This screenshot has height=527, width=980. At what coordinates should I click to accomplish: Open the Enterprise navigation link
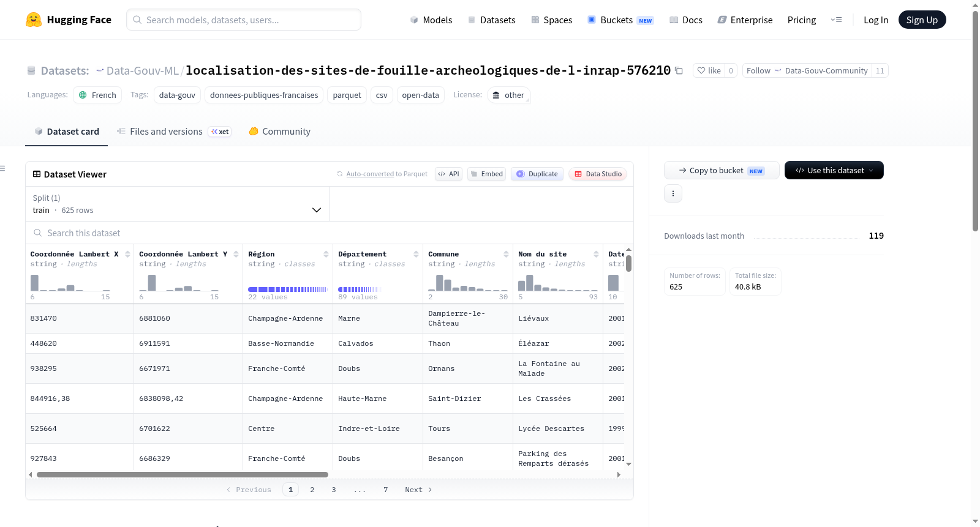tap(745, 20)
